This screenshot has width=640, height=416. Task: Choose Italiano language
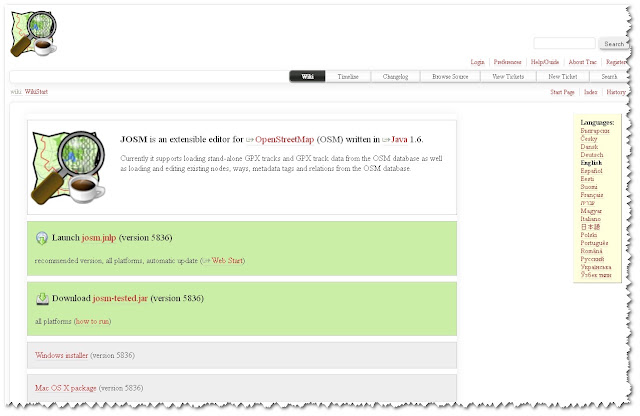[x=591, y=219]
